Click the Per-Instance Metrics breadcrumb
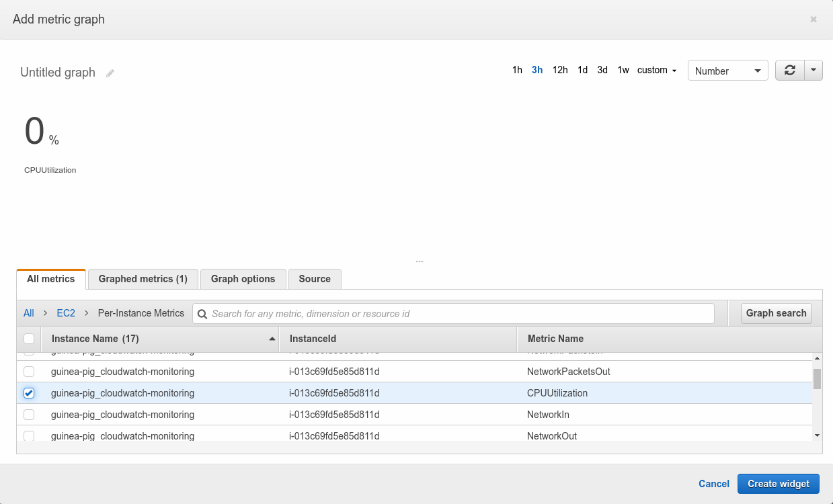Image resolution: width=833 pixels, height=504 pixels. tap(141, 313)
